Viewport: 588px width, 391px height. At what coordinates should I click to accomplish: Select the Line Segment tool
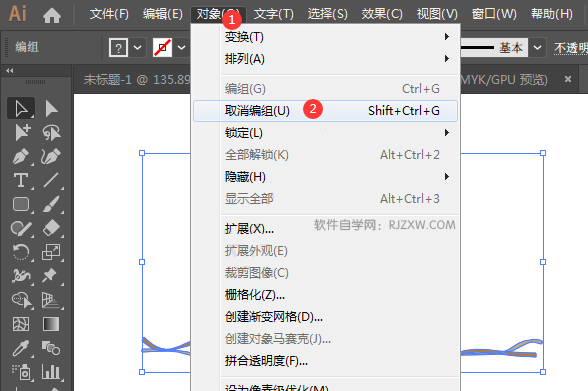pos(51,180)
